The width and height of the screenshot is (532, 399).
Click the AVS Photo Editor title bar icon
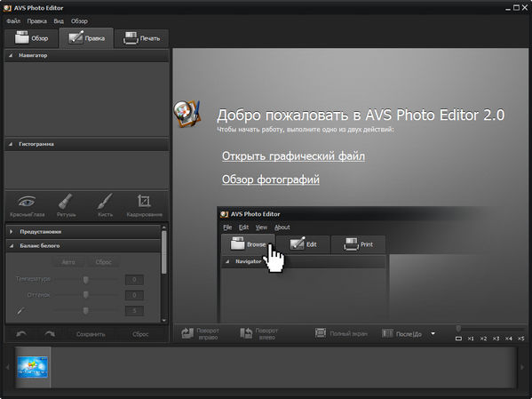point(7,8)
